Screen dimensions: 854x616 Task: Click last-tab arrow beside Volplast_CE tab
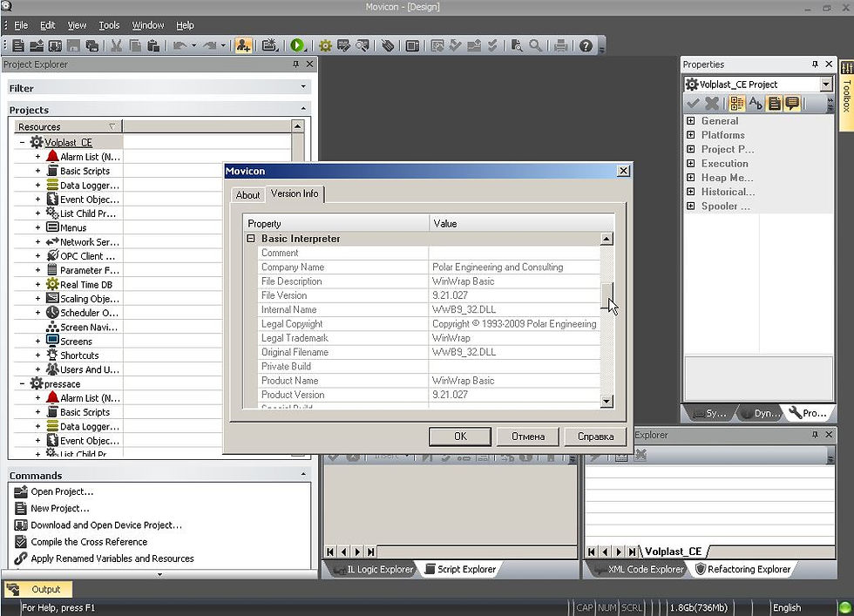(x=632, y=552)
